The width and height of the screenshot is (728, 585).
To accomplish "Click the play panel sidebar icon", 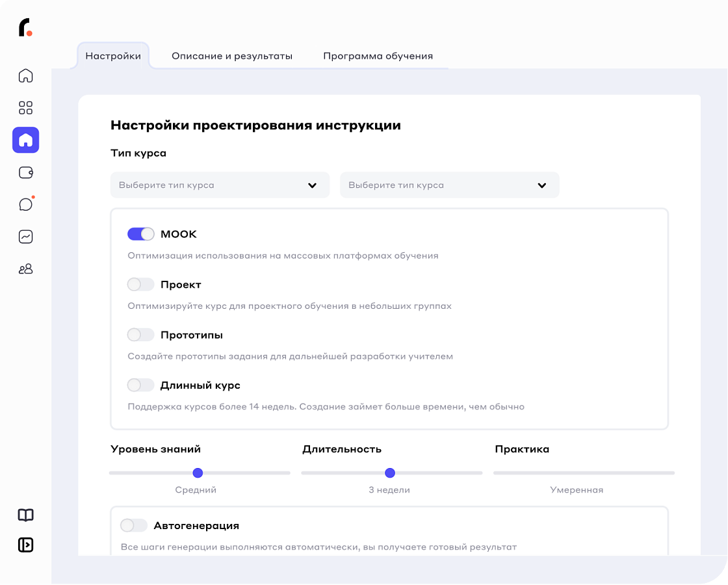I will click(25, 545).
